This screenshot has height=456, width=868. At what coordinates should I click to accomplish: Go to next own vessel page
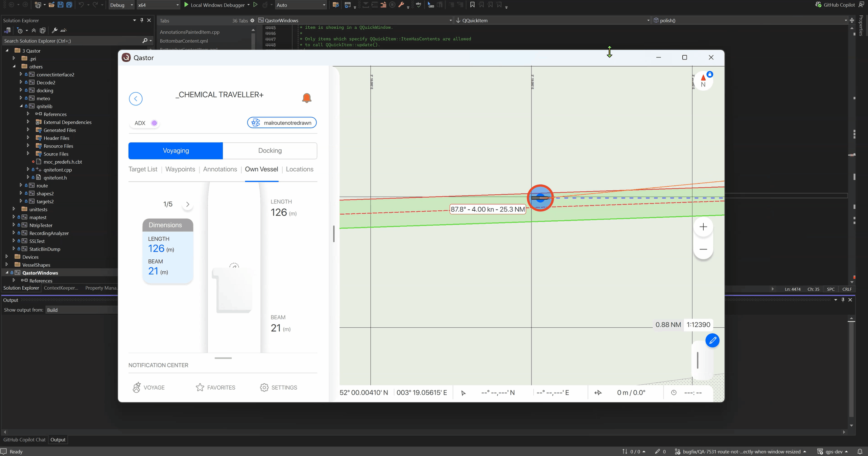pos(188,204)
